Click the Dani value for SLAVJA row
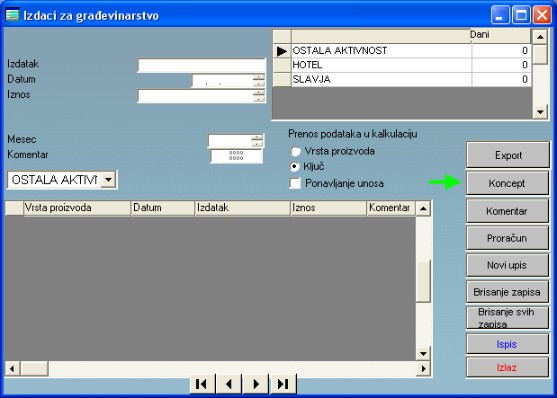Viewport: 557px width, 398px height. click(x=501, y=79)
